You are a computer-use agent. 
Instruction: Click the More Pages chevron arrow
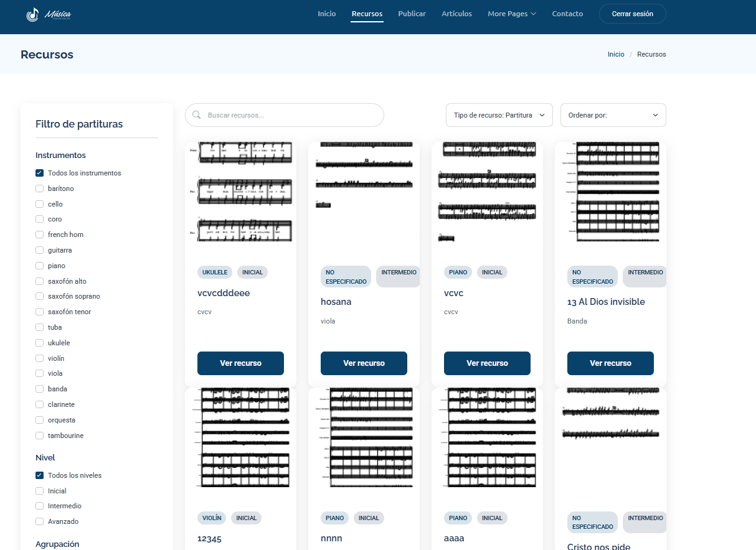[x=533, y=14]
